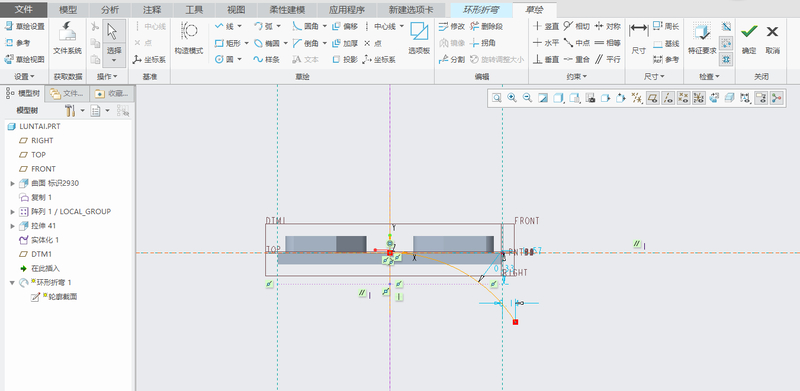800x391 pixels.
Task: Select the 加厚 thicken tool
Action: tap(345, 43)
